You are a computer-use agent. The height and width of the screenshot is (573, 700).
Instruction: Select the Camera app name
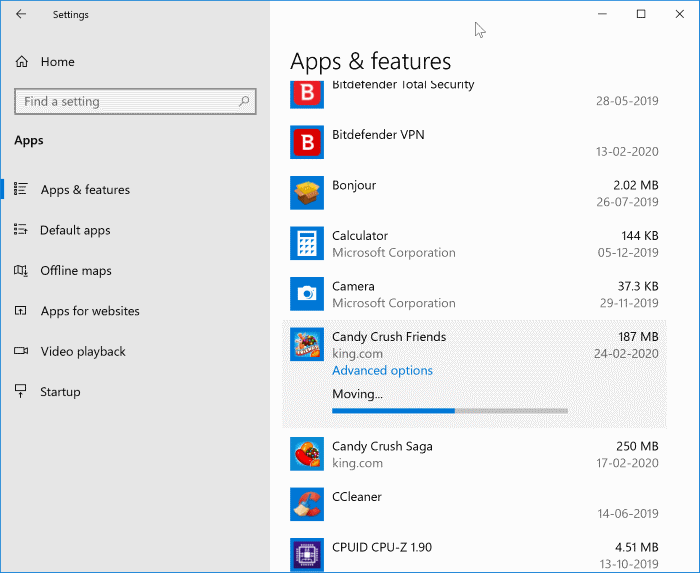(353, 286)
